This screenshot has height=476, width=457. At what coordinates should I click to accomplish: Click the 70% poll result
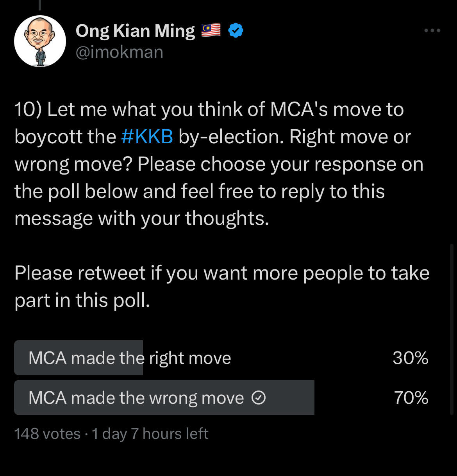pyautogui.click(x=411, y=398)
